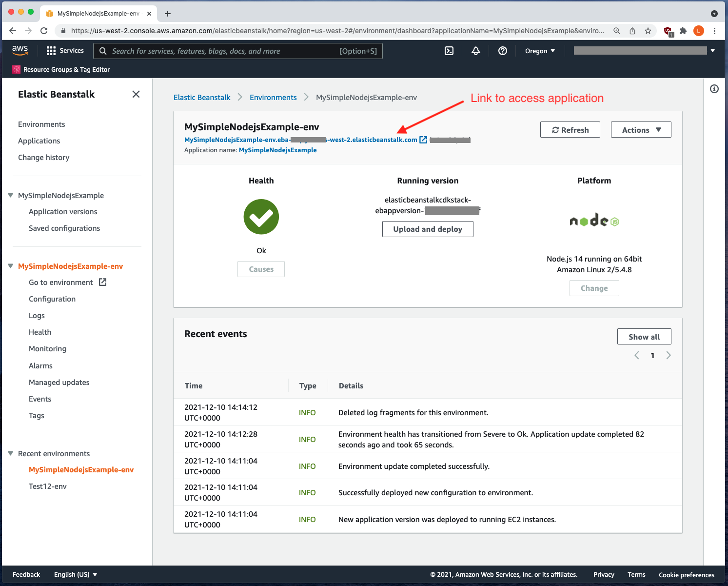The image size is (728, 586).
Task: Open the info panel icon
Action: pos(714,89)
